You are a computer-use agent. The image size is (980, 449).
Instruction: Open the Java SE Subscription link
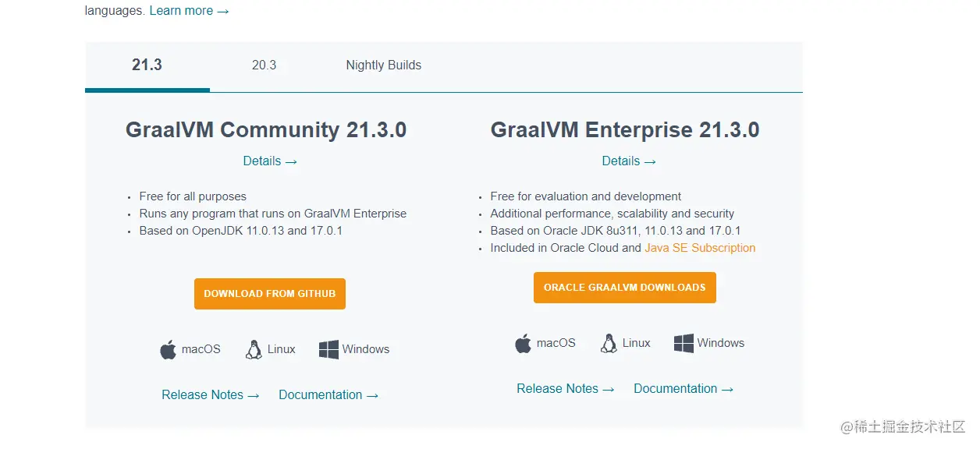tap(700, 248)
